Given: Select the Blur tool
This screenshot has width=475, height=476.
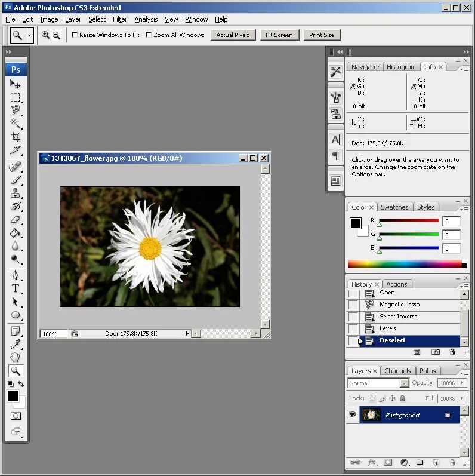Looking at the screenshot, I should point(15,246).
